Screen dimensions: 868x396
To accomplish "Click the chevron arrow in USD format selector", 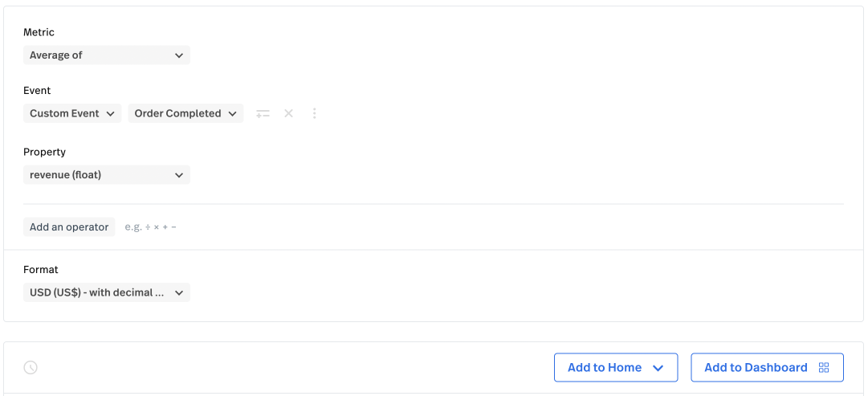I will pos(179,293).
